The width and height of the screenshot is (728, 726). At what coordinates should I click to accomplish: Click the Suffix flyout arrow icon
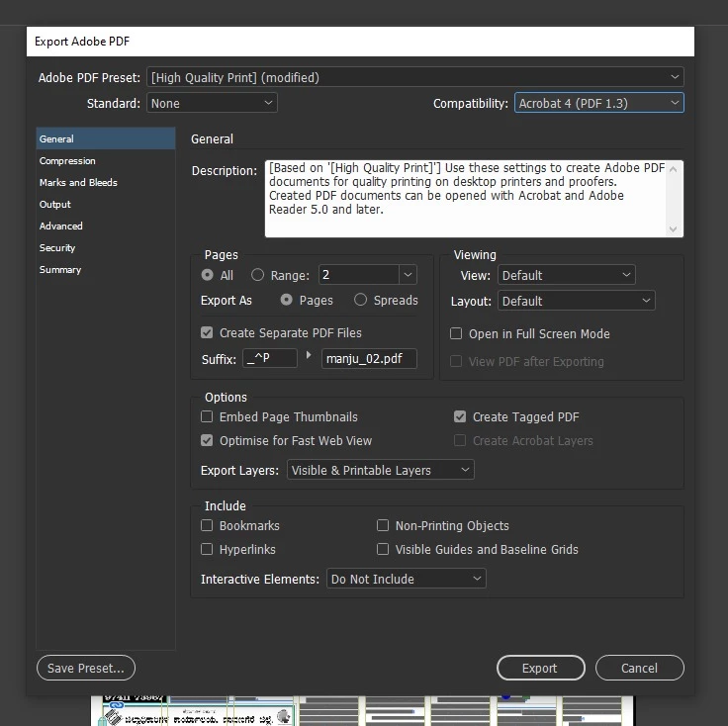(309, 355)
